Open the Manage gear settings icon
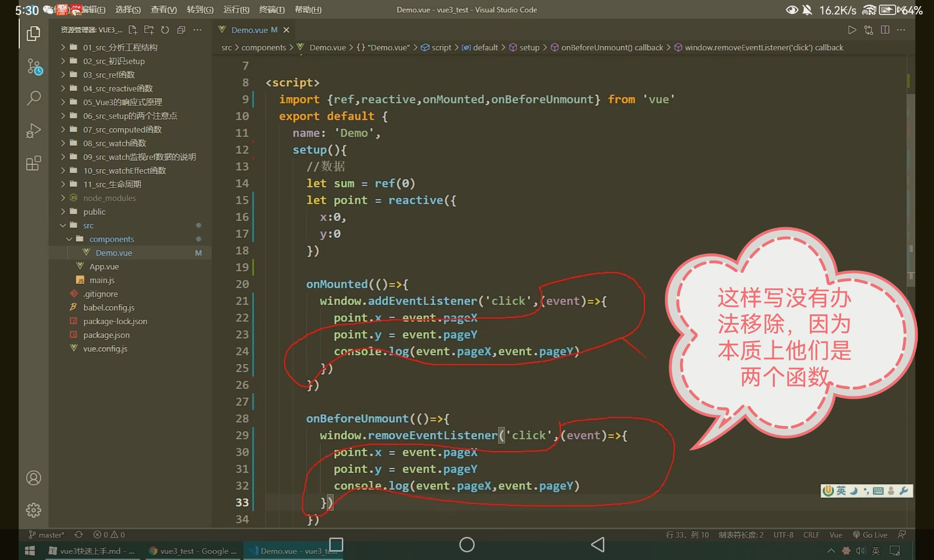This screenshot has width=934, height=560. (x=34, y=510)
